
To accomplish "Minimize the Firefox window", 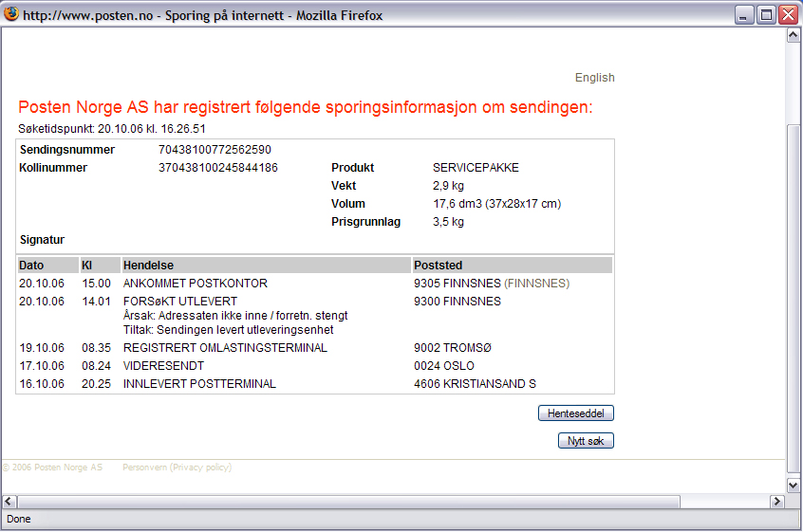I will pos(743,15).
